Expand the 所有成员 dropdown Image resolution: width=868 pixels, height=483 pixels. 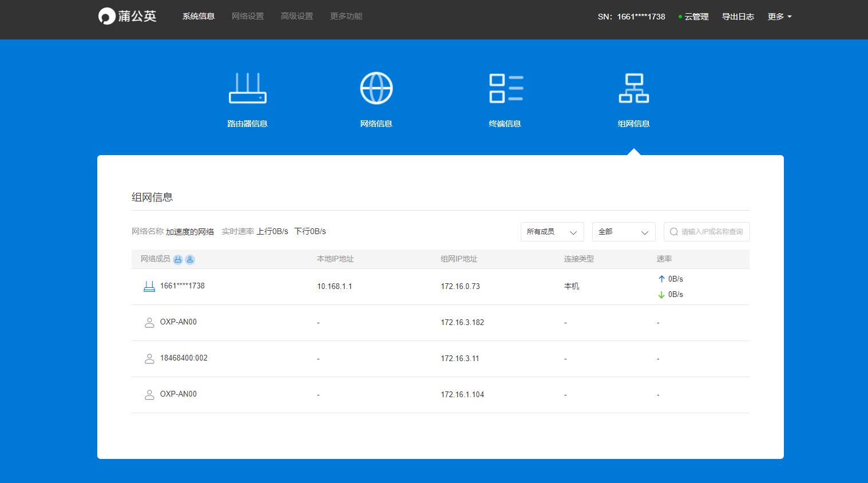[x=552, y=232]
